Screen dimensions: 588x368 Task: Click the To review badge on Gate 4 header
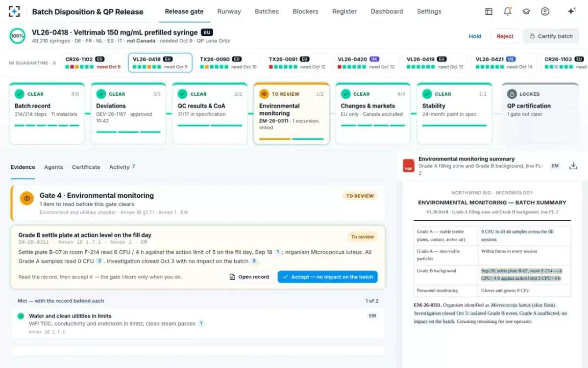360,196
